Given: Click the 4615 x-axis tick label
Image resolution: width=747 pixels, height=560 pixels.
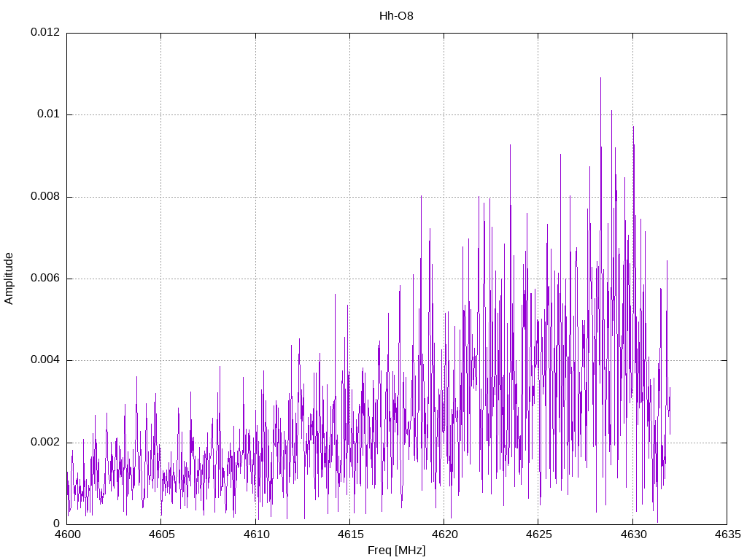Looking at the screenshot, I should (350, 534).
